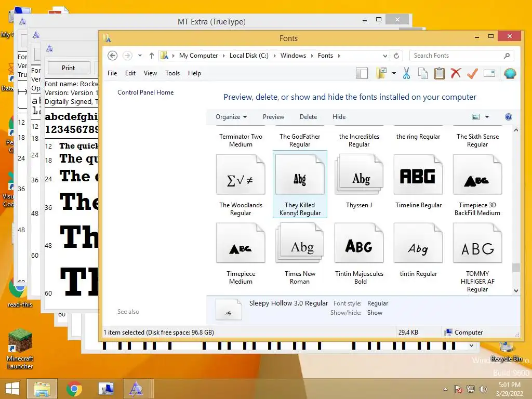Screen dimensions: 532x399
Task: Select Tintin Majuscules Bold font
Action: 359,254
